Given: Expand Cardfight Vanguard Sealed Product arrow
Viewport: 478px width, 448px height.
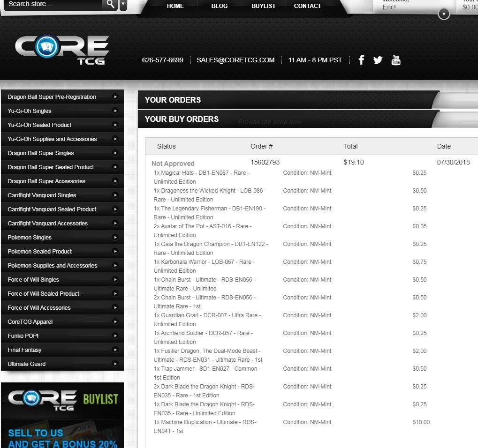Looking at the screenshot, I should (x=115, y=209).
